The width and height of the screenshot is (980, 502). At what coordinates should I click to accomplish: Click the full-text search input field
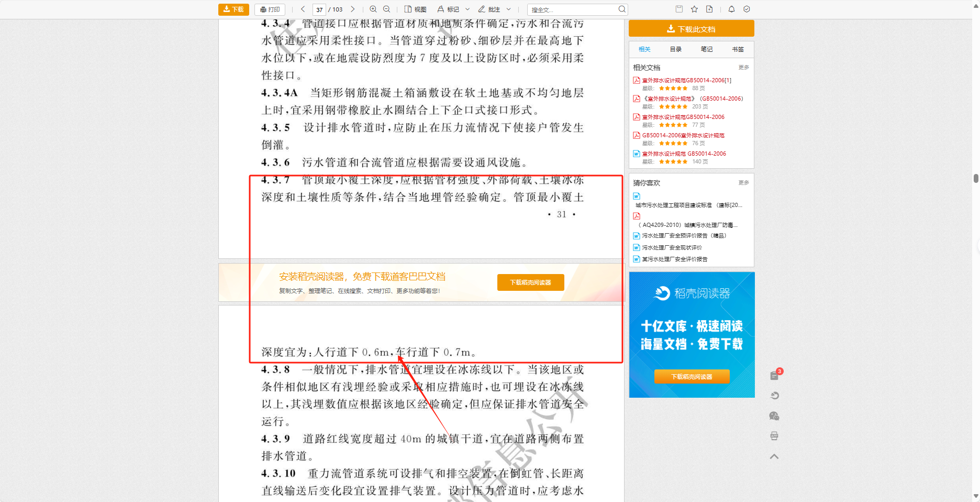tap(572, 9)
